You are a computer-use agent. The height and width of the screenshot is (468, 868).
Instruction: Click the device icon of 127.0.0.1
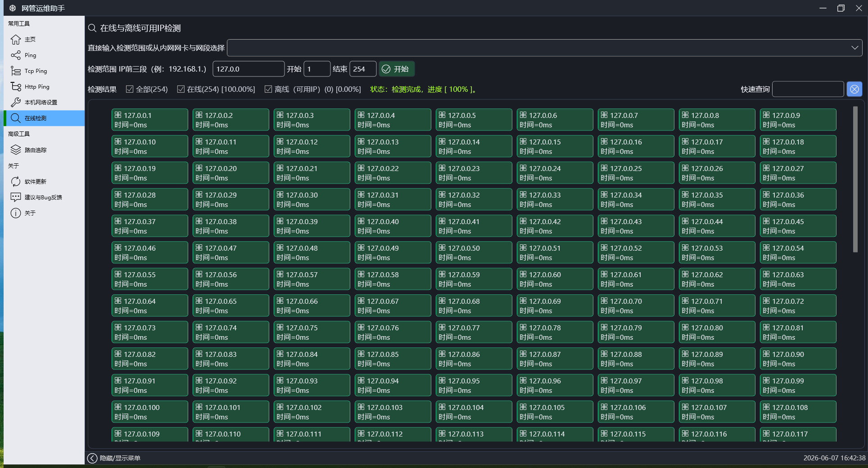(118, 115)
